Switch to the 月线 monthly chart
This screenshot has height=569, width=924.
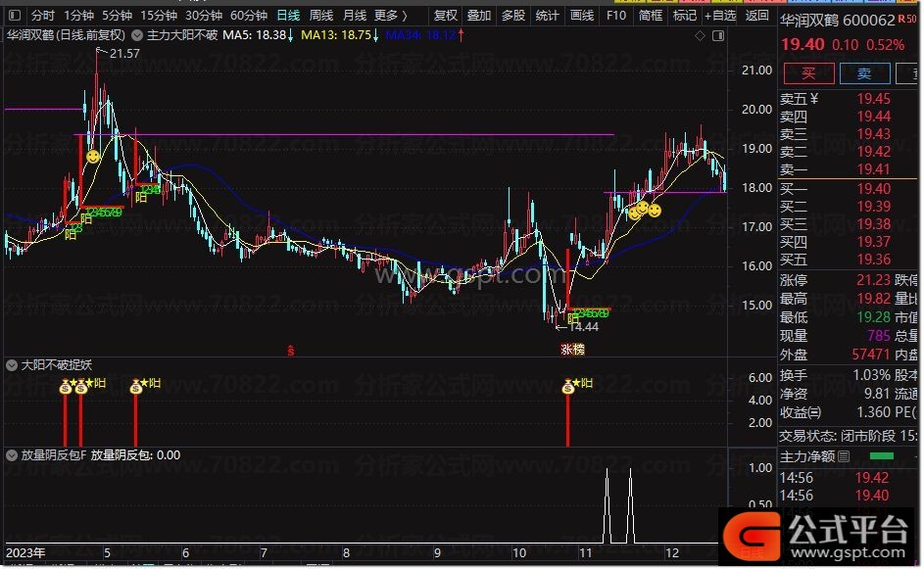(x=355, y=16)
